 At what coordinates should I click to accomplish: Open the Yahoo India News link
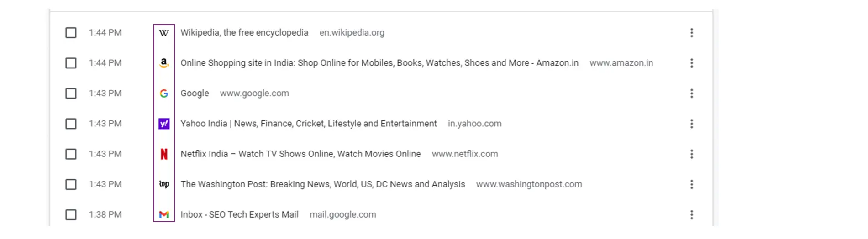[x=309, y=124]
